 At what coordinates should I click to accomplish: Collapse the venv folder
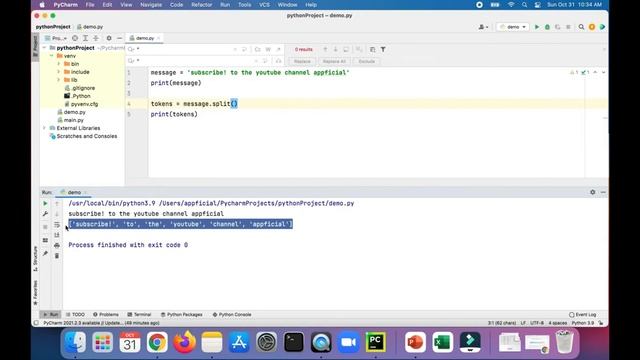pyautogui.click(x=52, y=56)
